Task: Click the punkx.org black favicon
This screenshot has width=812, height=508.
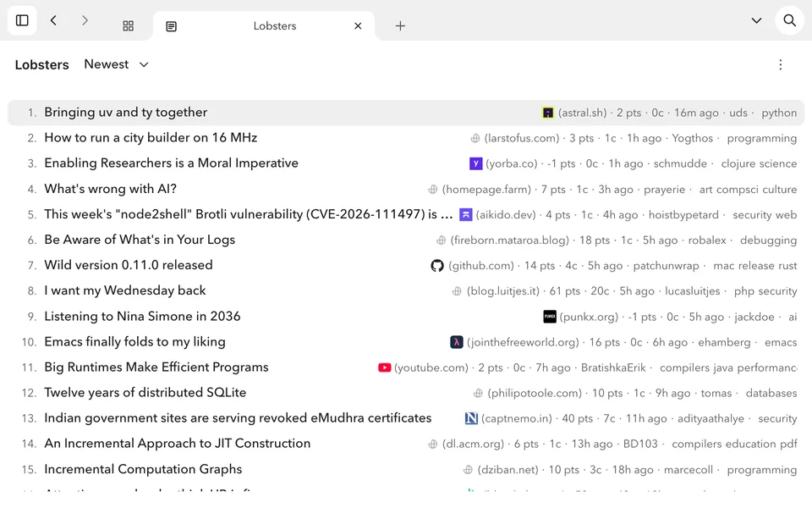Action: (550, 316)
